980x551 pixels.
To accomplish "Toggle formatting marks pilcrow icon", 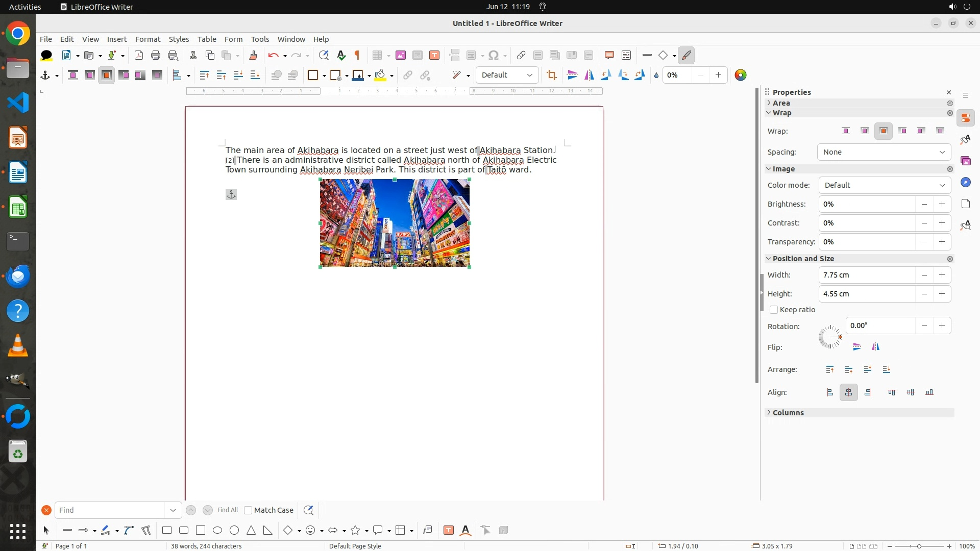I will pyautogui.click(x=357, y=55).
